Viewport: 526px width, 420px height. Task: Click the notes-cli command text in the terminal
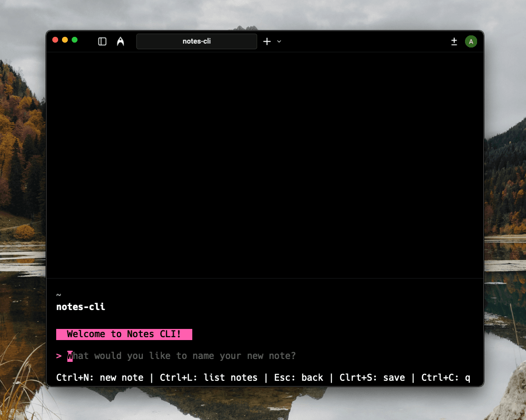click(80, 307)
